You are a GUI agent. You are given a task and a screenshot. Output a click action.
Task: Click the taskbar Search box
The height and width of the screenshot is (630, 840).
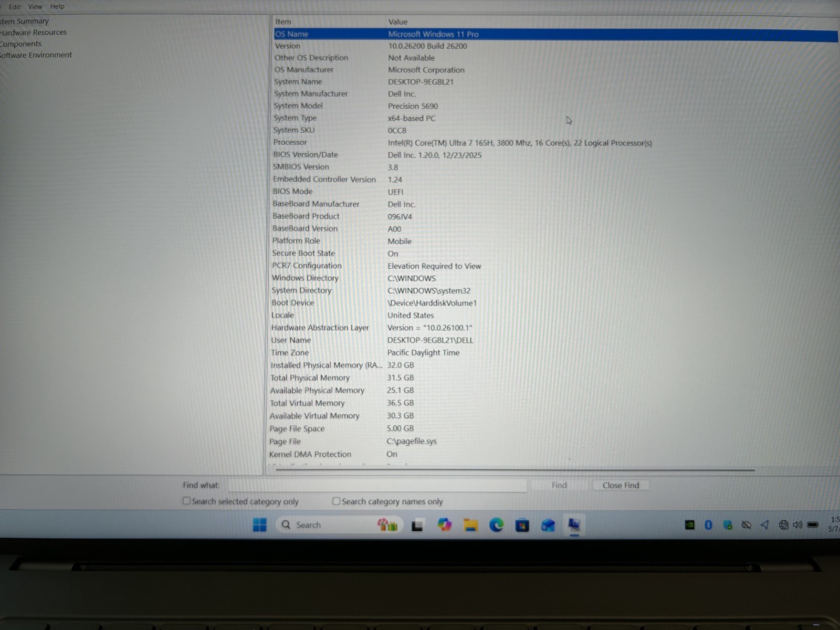point(339,524)
